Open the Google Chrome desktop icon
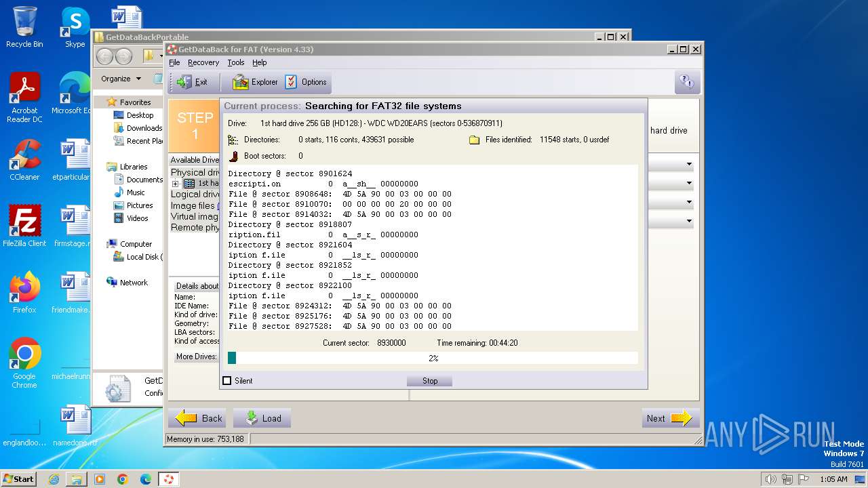The image size is (868, 488). pos(24,363)
